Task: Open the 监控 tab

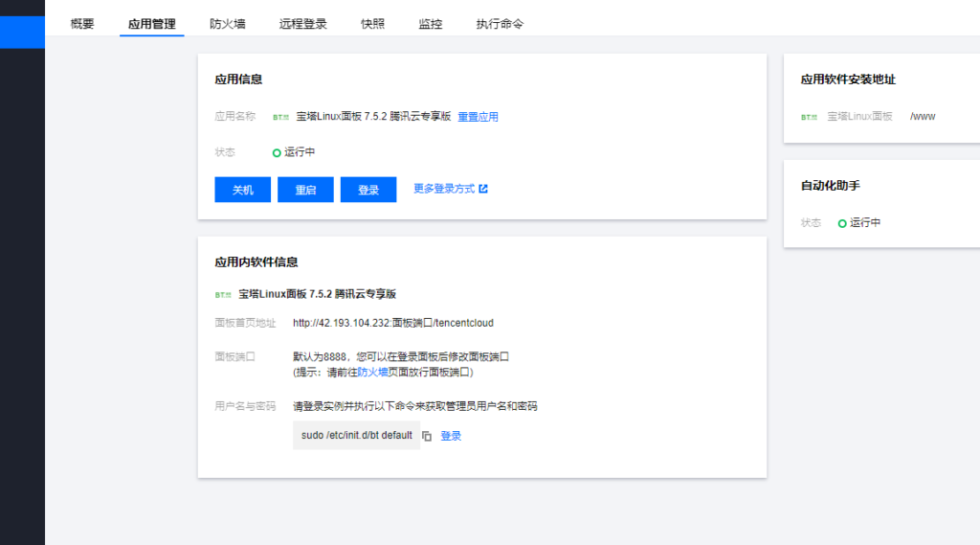Action: 431,24
